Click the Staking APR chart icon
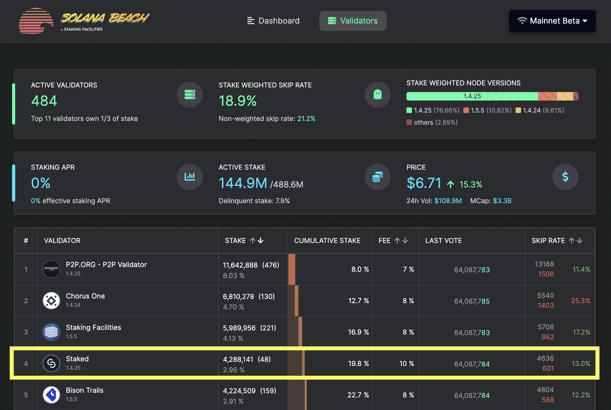 point(190,177)
